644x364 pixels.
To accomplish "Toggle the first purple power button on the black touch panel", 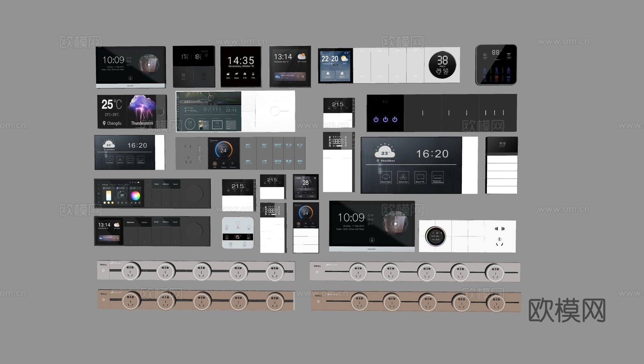I will pos(376,119).
